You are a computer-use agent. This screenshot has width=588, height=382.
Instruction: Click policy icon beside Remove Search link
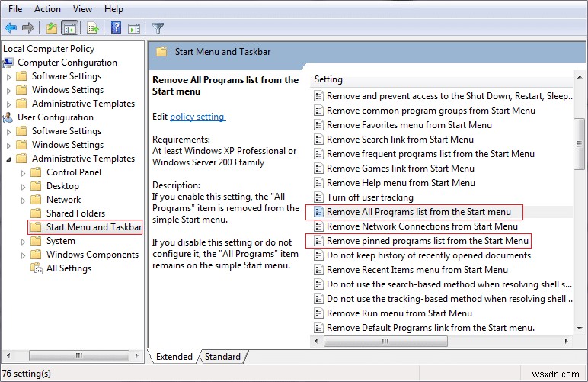(318, 140)
